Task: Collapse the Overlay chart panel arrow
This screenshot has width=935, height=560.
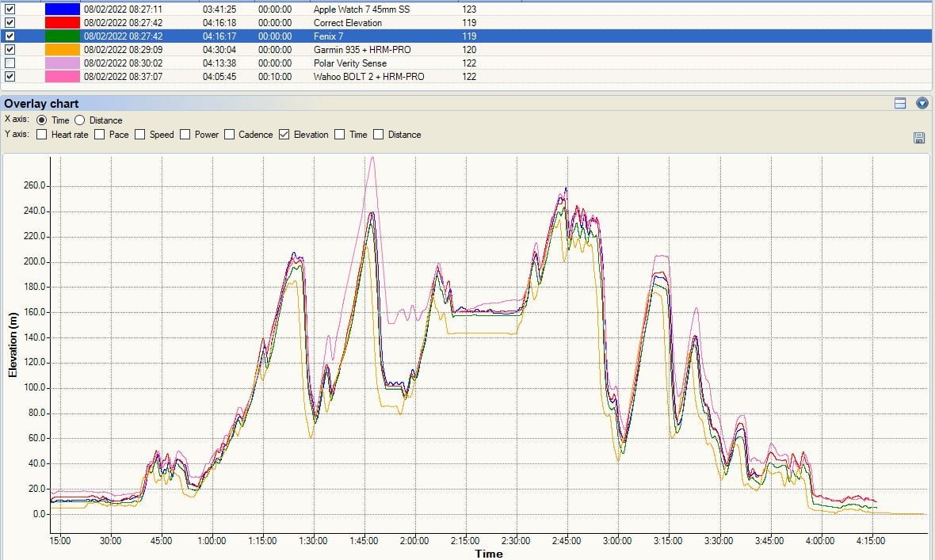Action: (922, 103)
